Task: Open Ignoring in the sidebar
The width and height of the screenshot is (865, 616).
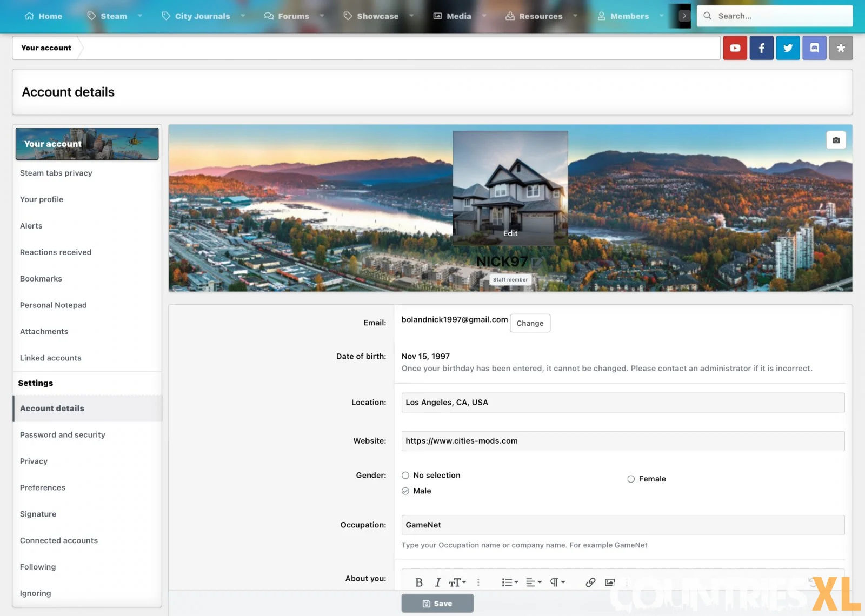Action: [x=36, y=593]
